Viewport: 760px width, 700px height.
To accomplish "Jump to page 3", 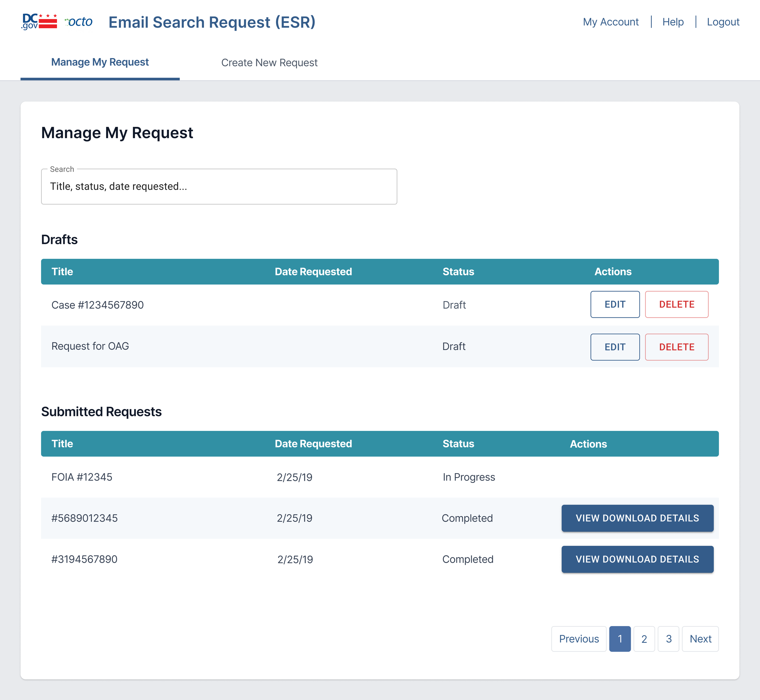I will tap(668, 639).
